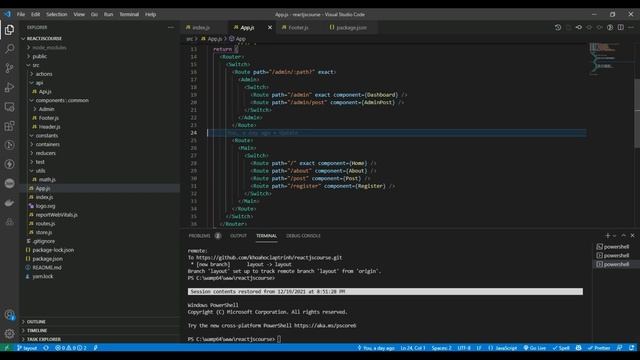The height and width of the screenshot is (360, 640).
Task: Switch to the DEBUG CONSOLE panel tab
Action: [303, 236]
